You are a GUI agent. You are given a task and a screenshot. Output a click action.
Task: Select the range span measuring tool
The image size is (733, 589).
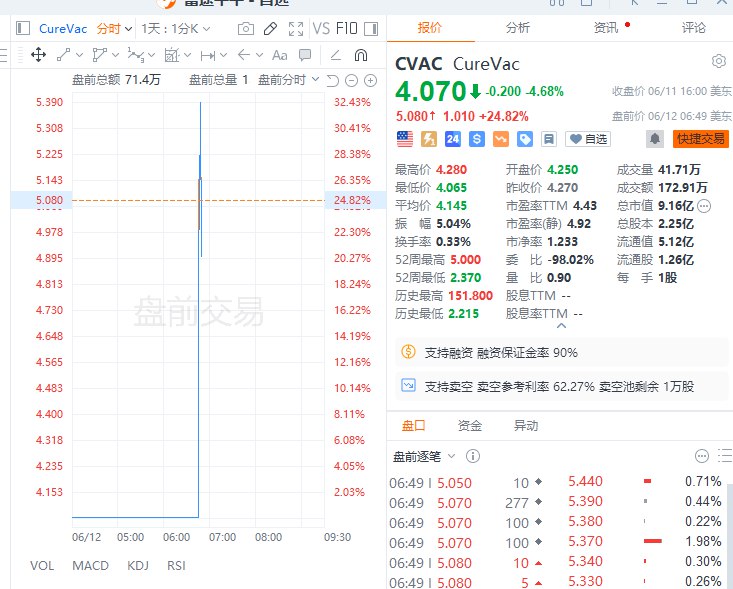pos(208,56)
